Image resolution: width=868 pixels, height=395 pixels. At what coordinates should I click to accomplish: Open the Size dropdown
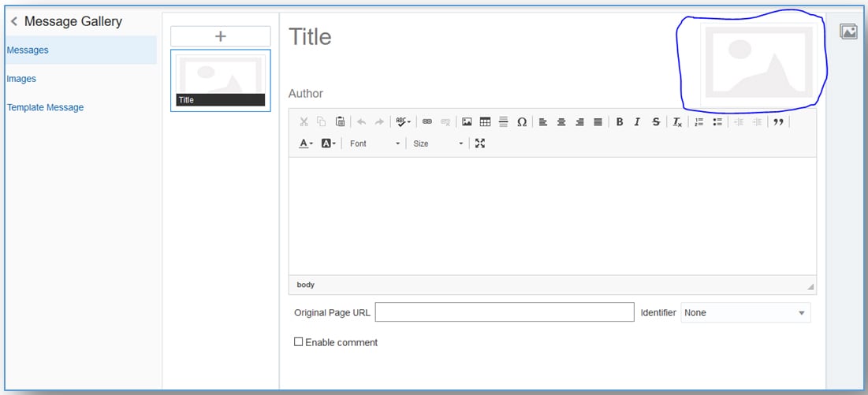tap(438, 143)
